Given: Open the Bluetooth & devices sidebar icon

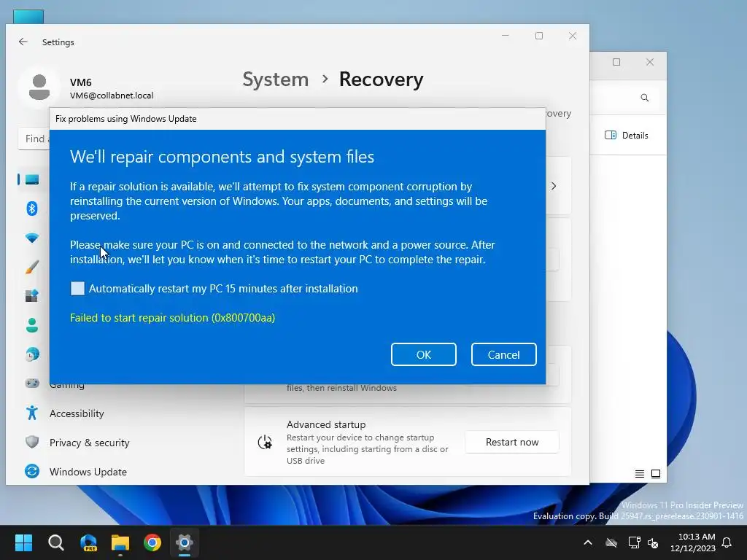Looking at the screenshot, I should pos(32,209).
